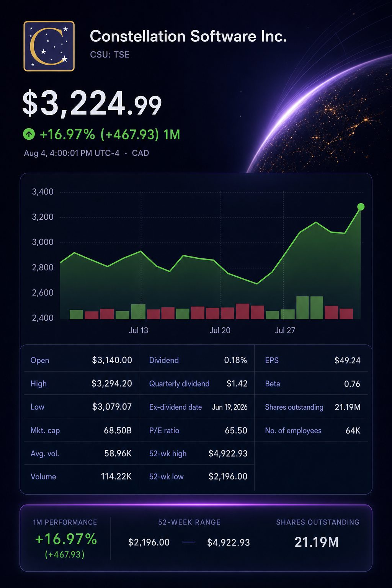Click the Open value $3,140.00
The image size is (392, 588).
point(112,360)
